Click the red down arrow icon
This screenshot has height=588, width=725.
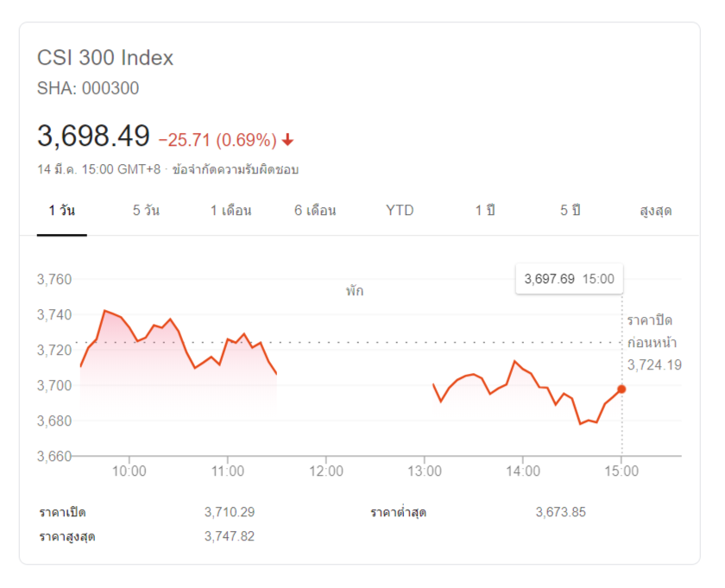[x=288, y=140]
